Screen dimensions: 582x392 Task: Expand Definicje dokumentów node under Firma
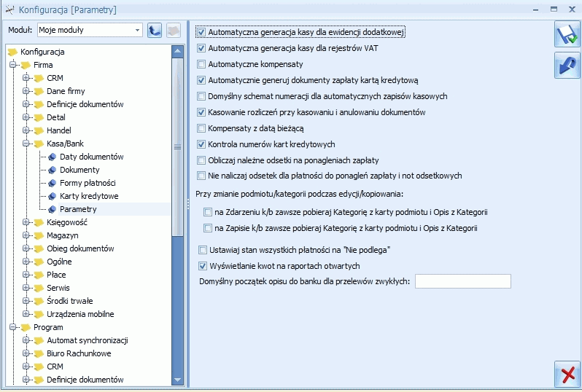26,104
